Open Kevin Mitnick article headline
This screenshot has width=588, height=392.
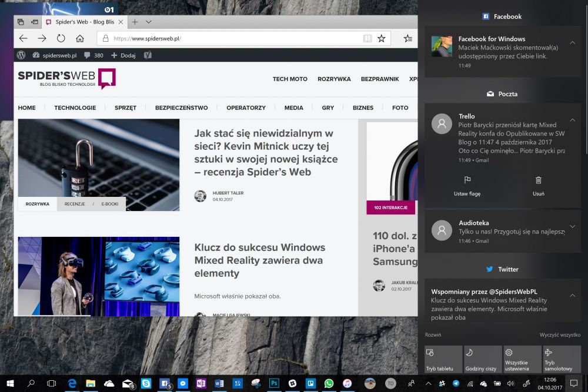(266, 153)
